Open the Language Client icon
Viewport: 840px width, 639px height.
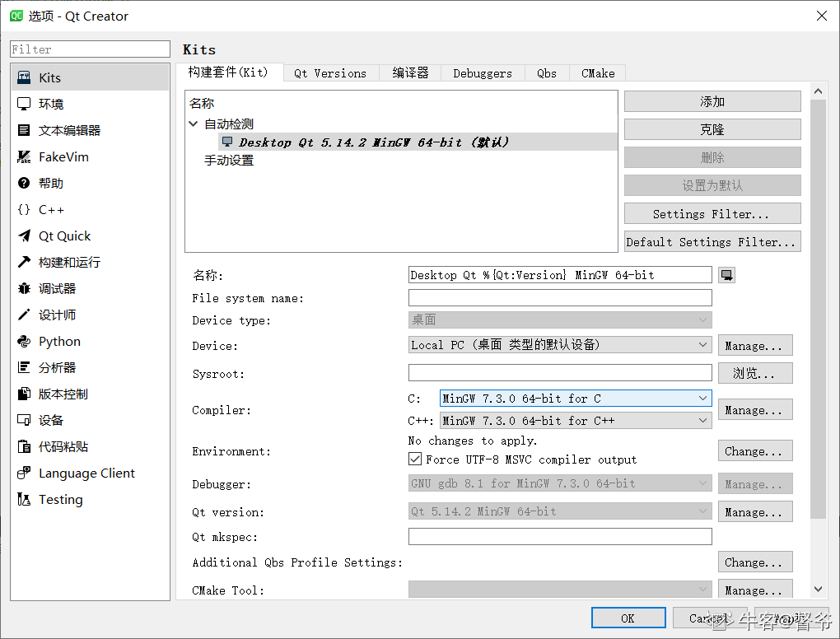click(24, 473)
